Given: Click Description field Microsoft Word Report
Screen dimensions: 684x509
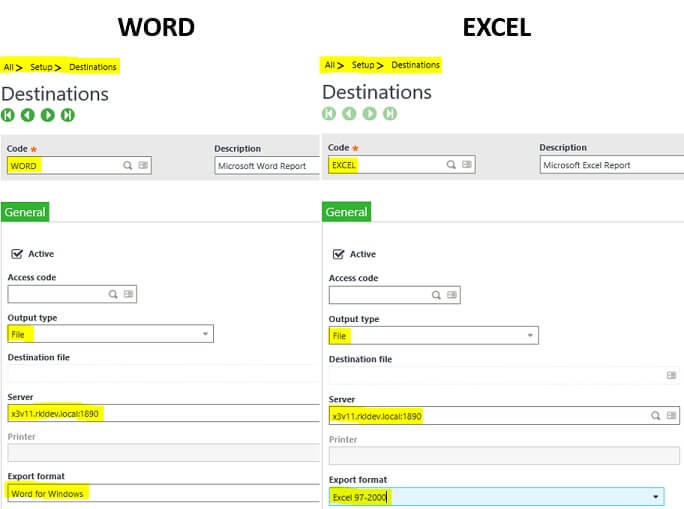Looking at the screenshot, I should click(267, 166).
